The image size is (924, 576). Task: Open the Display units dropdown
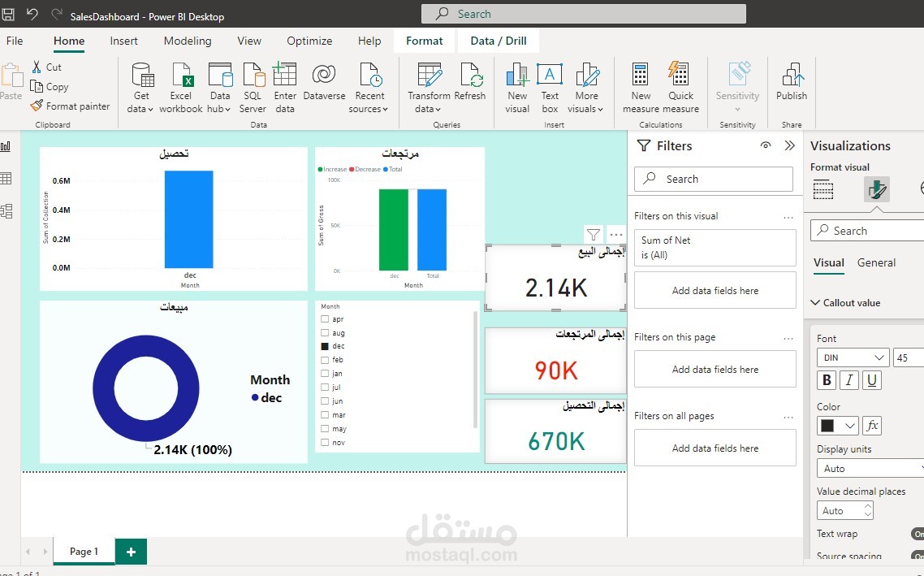click(x=869, y=468)
